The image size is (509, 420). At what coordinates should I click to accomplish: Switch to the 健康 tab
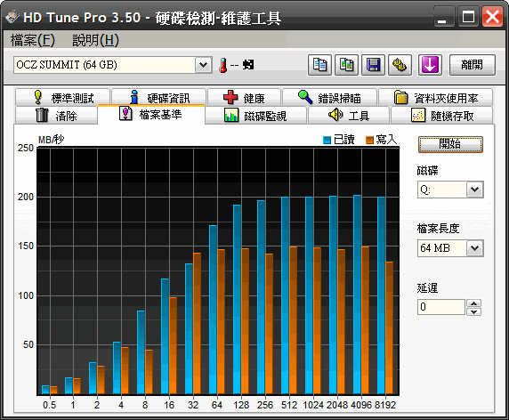(x=244, y=97)
